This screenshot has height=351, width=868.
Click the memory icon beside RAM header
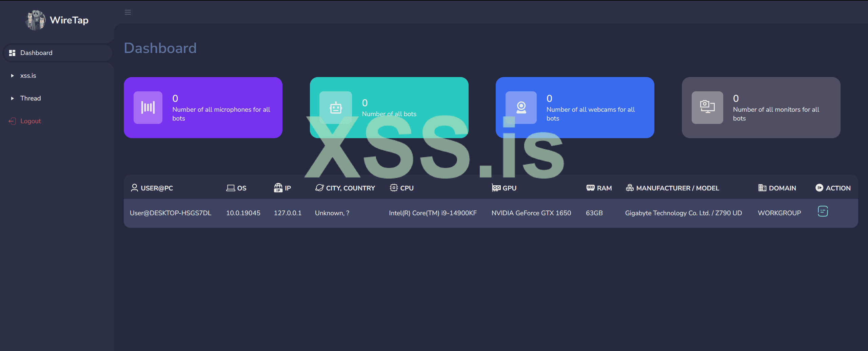pos(590,188)
